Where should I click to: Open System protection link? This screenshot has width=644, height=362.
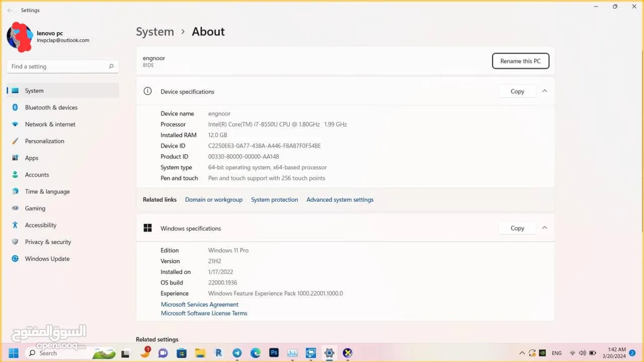coord(274,200)
